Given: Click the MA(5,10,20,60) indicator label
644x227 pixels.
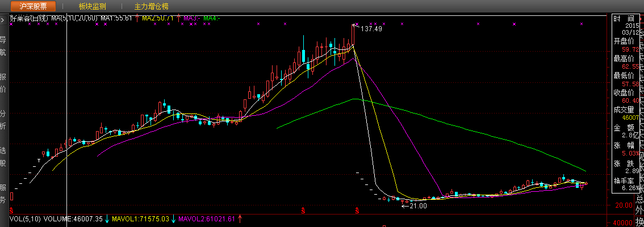Looking at the screenshot, I should pos(75,18).
